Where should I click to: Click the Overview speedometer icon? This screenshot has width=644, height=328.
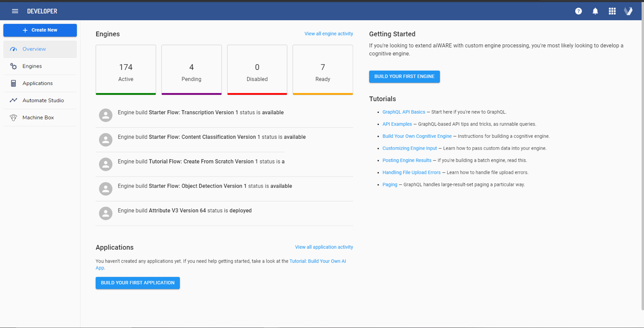click(x=13, y=49)
